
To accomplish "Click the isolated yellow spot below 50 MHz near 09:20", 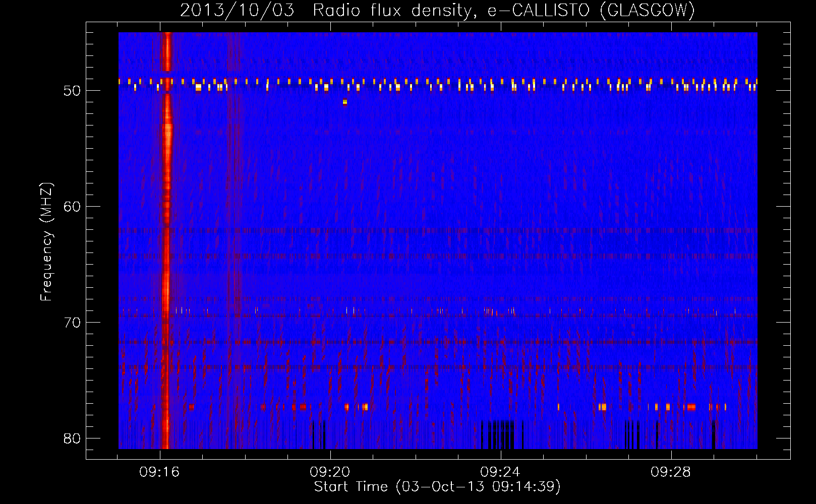I will (345, 102).
